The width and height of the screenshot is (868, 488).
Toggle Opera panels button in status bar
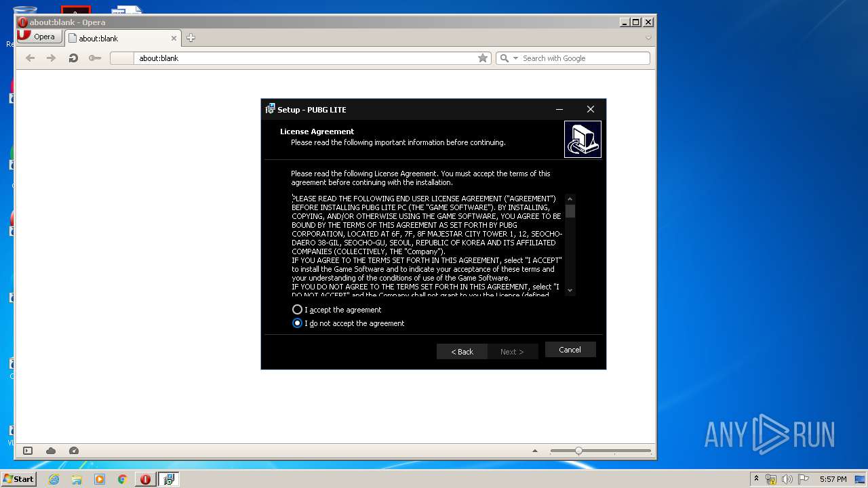click(x=28, y=451)
